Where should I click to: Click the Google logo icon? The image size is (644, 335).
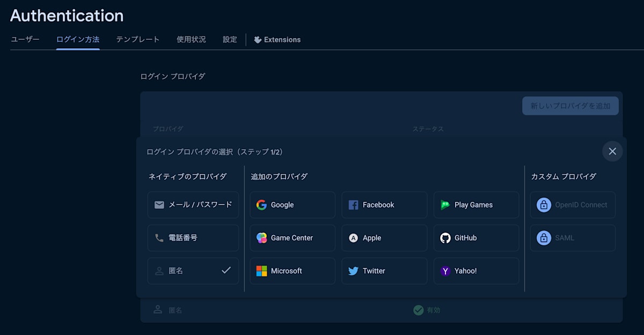[x=261, y=205]
